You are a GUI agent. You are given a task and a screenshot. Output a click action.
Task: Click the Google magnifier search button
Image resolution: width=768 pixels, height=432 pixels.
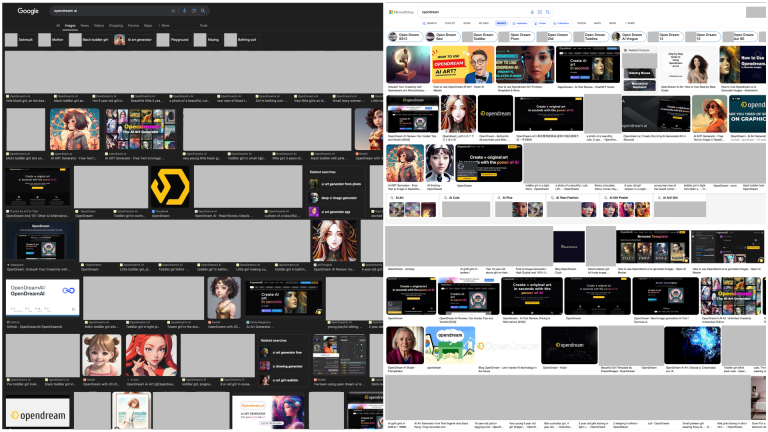click(200, 10)
